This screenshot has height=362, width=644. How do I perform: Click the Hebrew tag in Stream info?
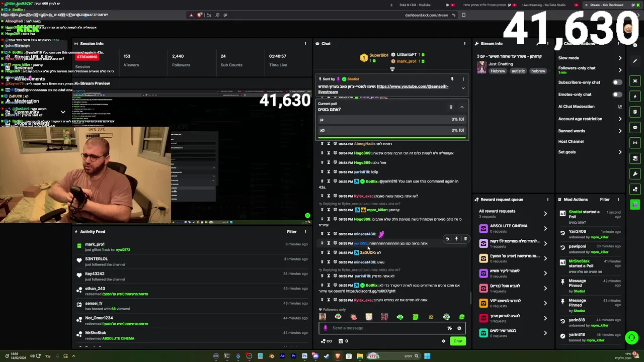[498, 71]
